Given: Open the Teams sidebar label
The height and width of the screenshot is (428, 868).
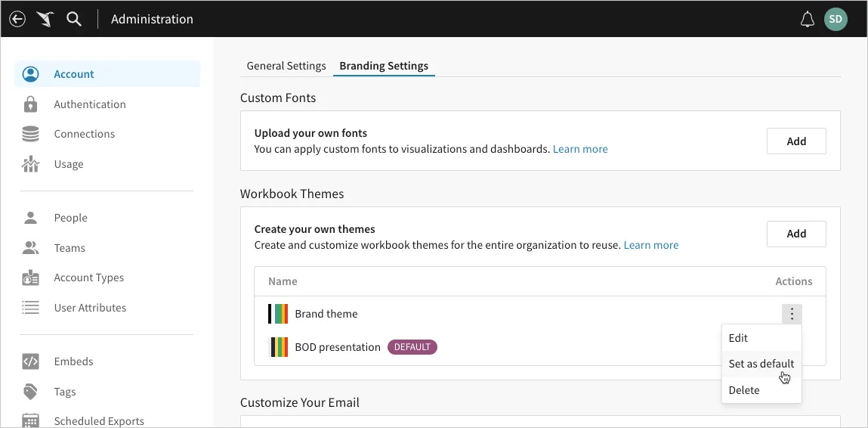Looking at the screenshot, I should (x=70, y=248).
